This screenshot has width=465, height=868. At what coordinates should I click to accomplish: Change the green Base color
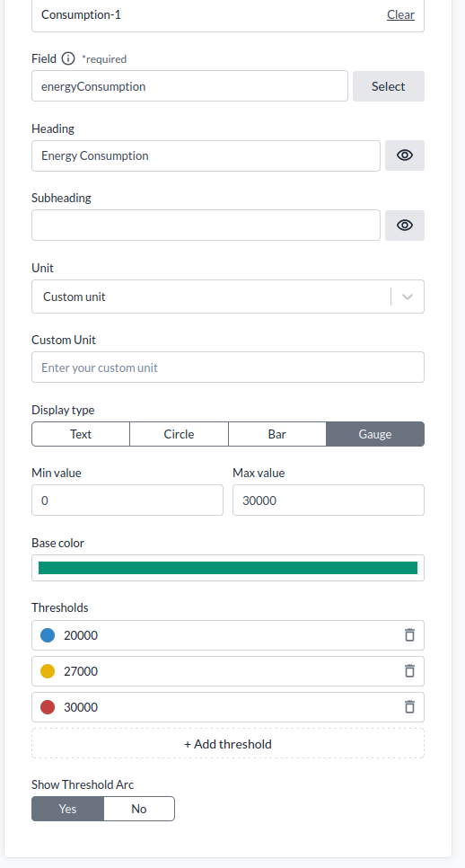click(228, 568)
